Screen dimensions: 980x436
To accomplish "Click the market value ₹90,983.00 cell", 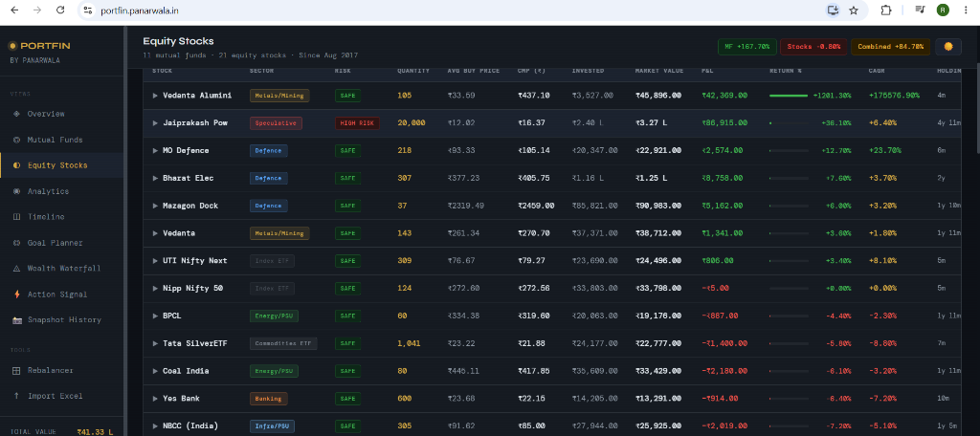I will tap(658, 206).
